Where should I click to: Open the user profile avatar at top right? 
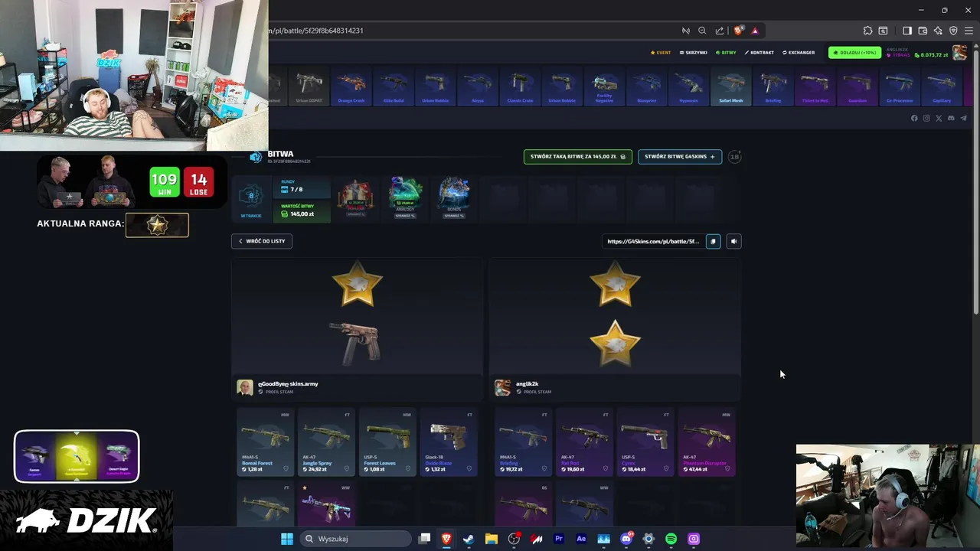click(959, 53)
